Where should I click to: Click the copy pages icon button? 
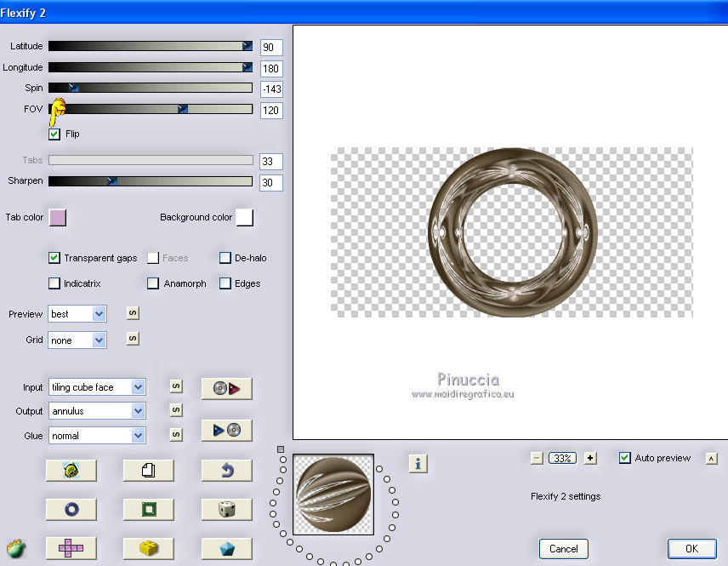pyautogui.click(x=149, y=471)
